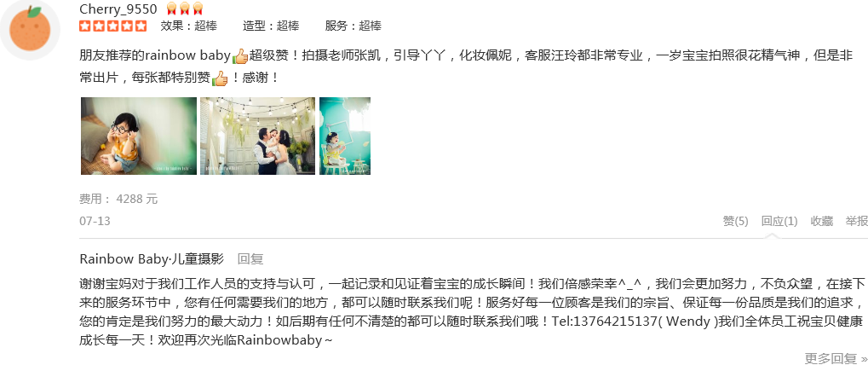
Task: Like the review via 赞(5)
Action: [735, 221]
